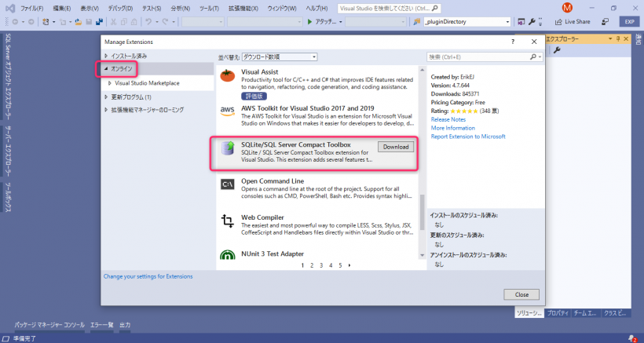Click the Visual Studio logo icon
The width and height of the screenshot is (644, 343).
pyautogui.click(x=11, y=8)
